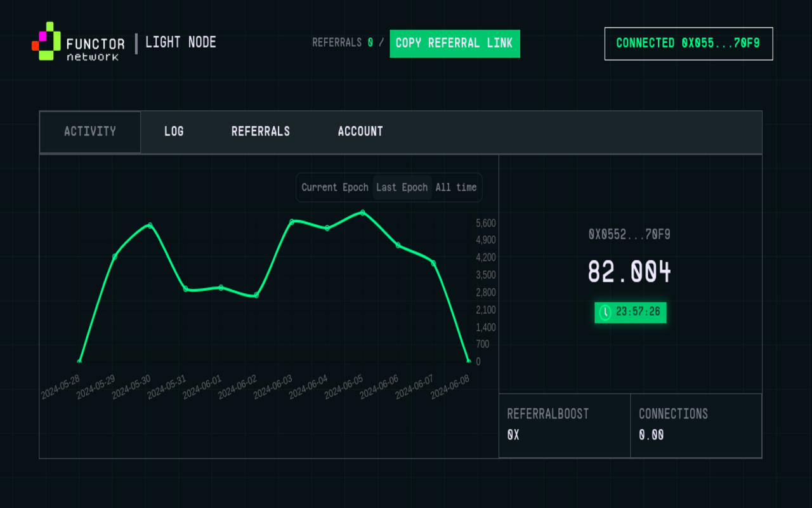The image size is (812, 508).
Task: Go to the Account tab
Action: (360, 132)
